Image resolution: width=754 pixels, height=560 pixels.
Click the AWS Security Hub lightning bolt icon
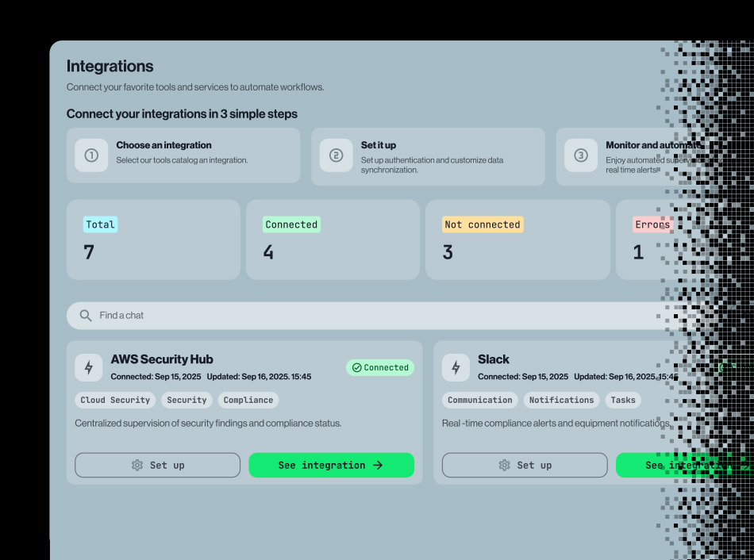pos(89,367)
